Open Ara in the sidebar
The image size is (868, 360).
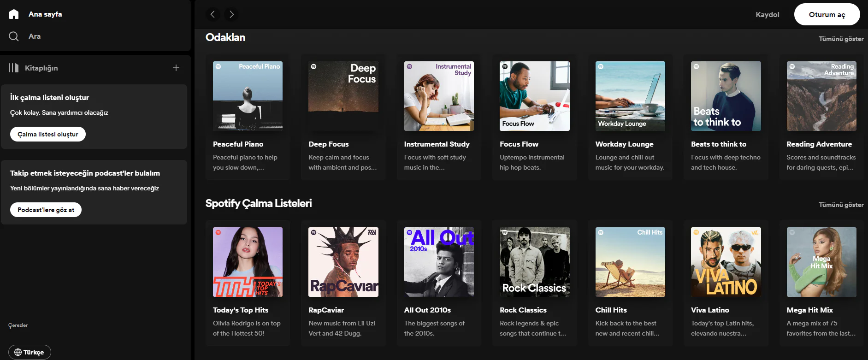point(35,36)
